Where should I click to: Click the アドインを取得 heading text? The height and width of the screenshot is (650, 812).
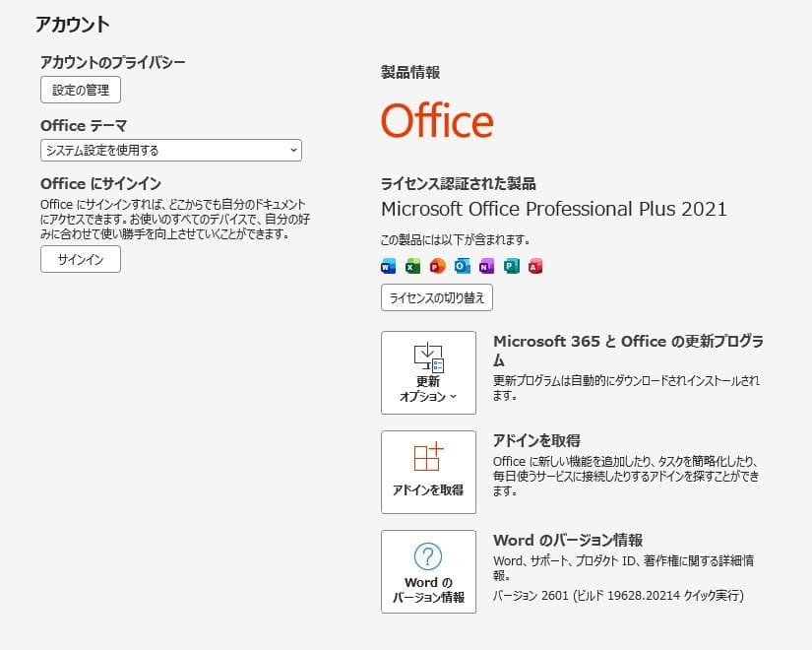pyautogui.click(x=536, y=440)
